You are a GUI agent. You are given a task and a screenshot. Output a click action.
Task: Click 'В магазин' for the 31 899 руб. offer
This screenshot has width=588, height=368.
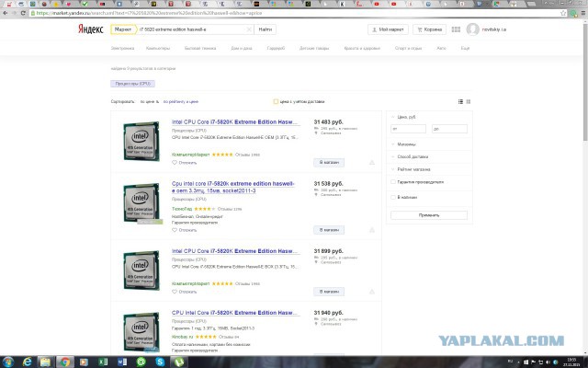pyautogui.click(x=329, y=292)
